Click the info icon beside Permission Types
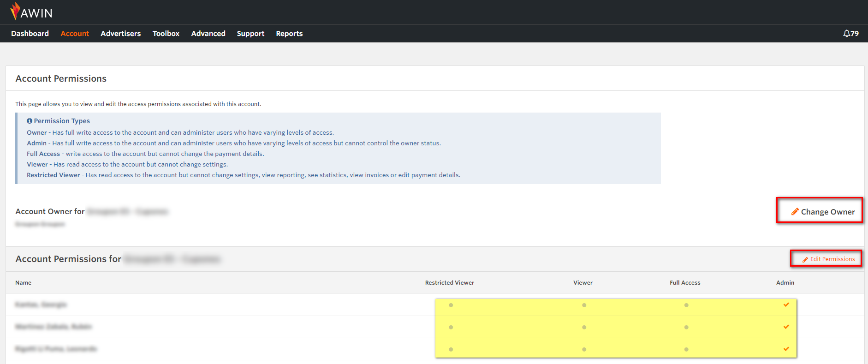The image size is (868, 364). (30, 121)
